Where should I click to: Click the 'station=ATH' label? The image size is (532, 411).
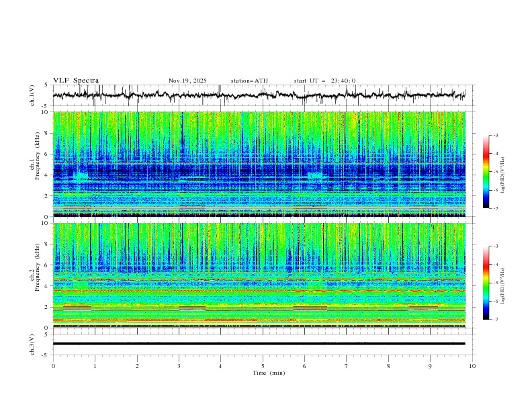pos(249,81)
